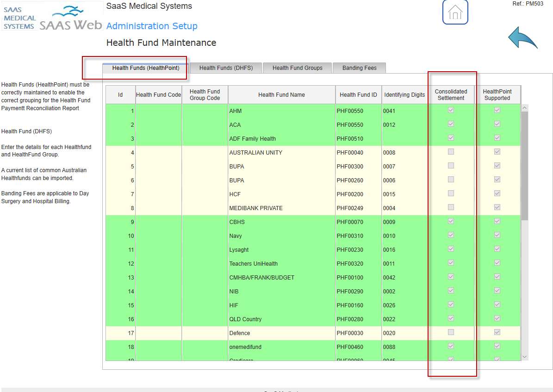Click the Teachers UniHealth name cell

click(x=281, y=263)
